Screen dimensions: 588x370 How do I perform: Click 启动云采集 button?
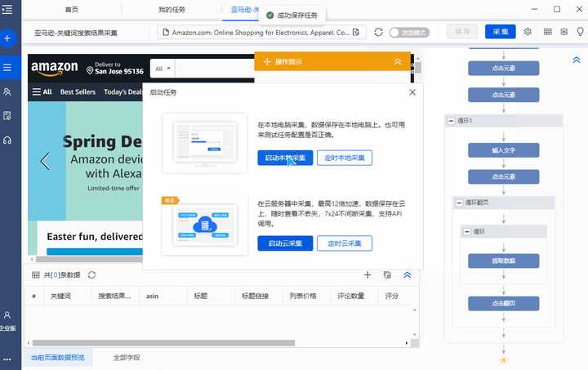pyautogui.click(x=285, y=243)
